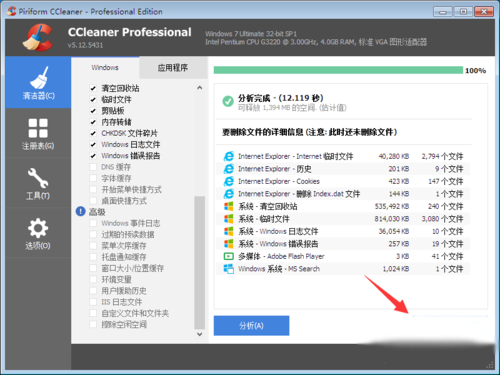Open the Cleaner (清洁器) section
Viewport: 500px width, 375px height.
38,82
